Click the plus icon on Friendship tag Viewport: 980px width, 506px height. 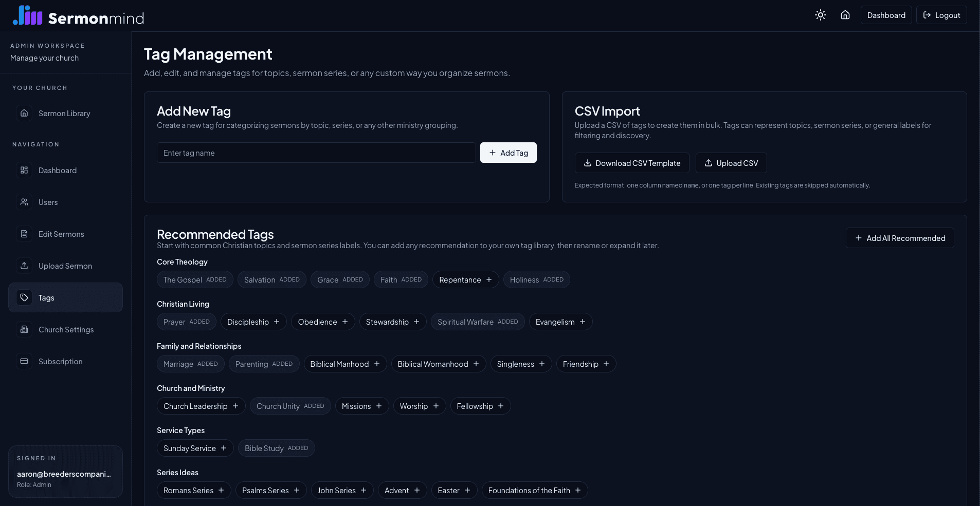click(x=606, y=364)
